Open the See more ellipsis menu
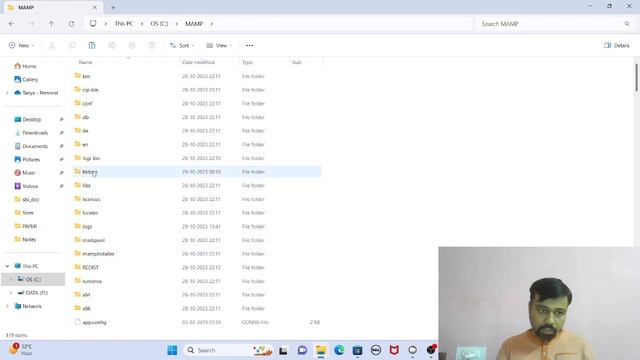640x360 pixels. (249, 45)
